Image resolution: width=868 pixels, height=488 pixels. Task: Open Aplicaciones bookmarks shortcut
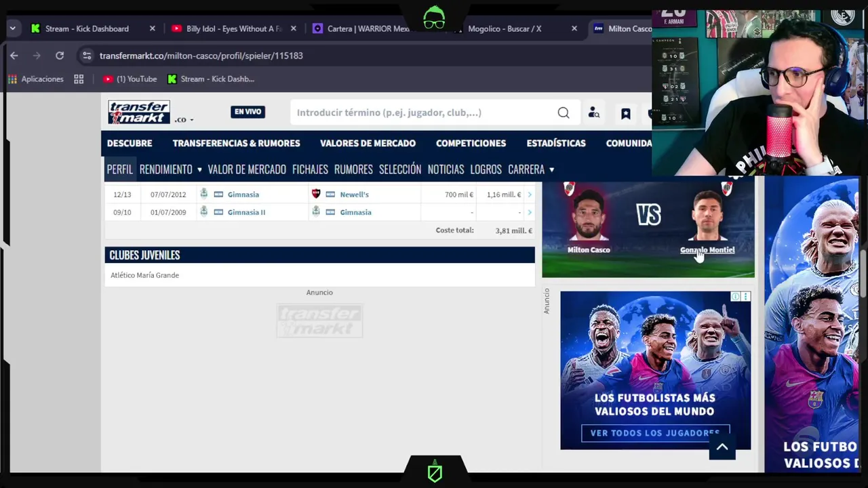[x=35, y=79]
